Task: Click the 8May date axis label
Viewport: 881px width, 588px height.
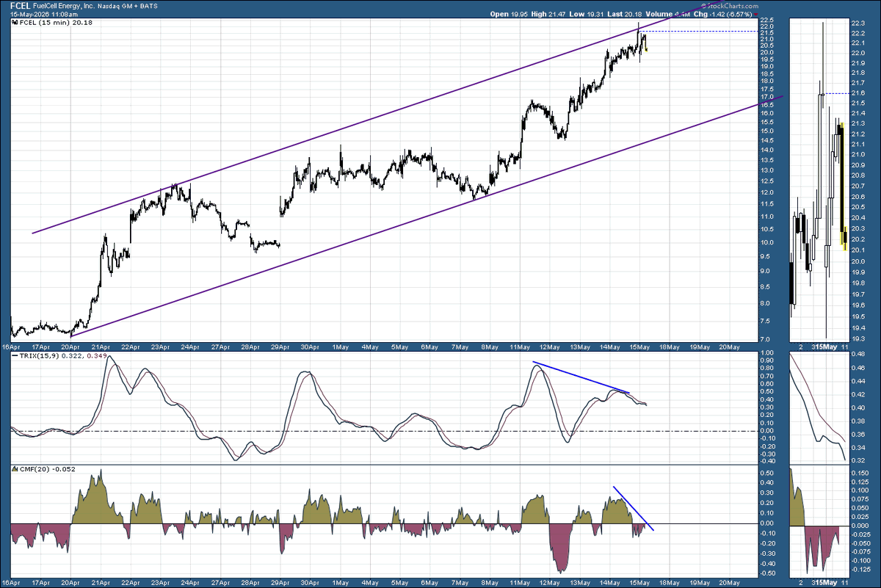Action: pyautogui.click(x=490, y=346)
